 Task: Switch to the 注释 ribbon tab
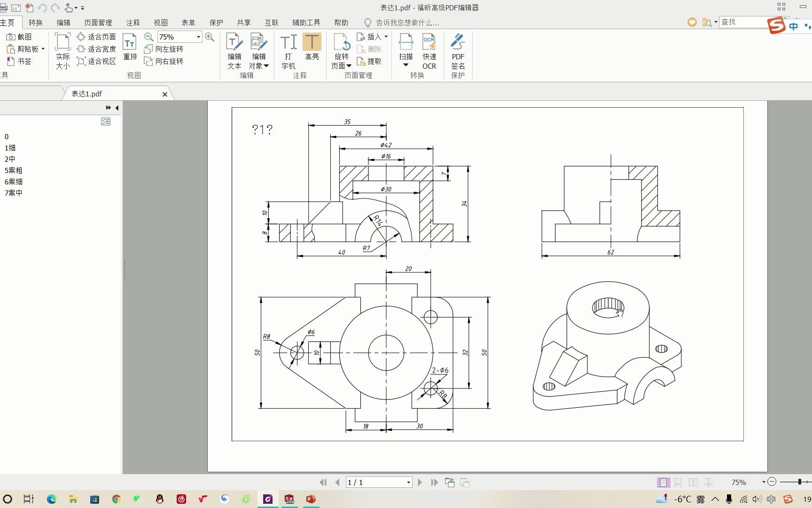click(x=133, y=22)
